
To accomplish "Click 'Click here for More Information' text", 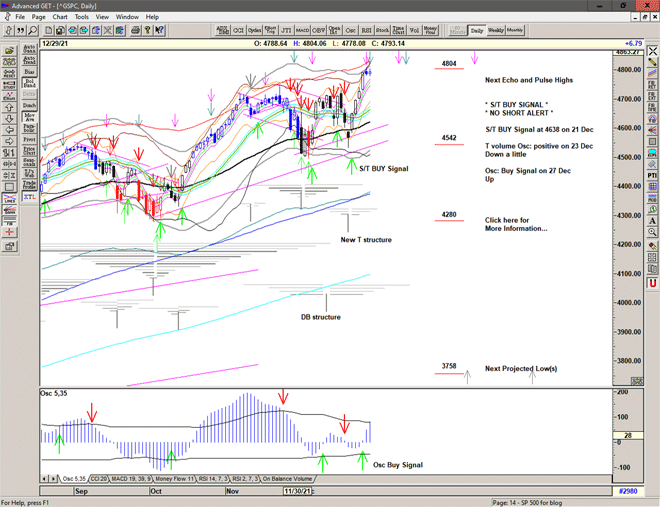I will click(x=516, y=224).
